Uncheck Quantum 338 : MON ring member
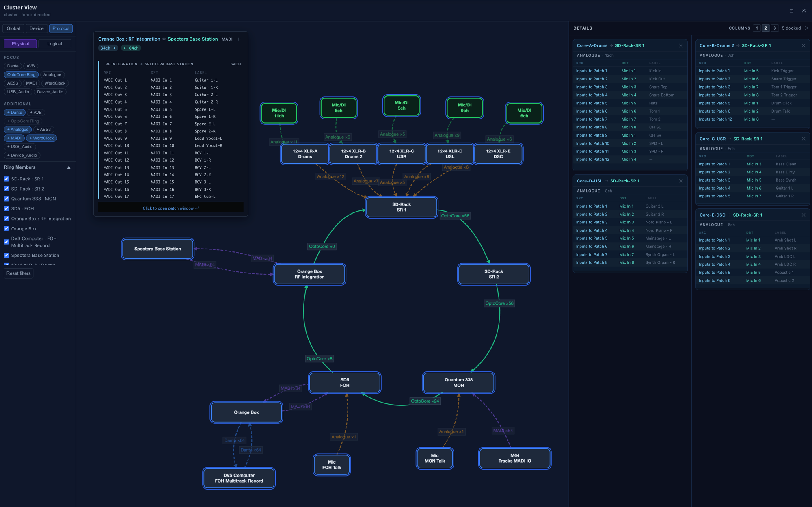Screen dimensions: 812x507 click(6, 199)
